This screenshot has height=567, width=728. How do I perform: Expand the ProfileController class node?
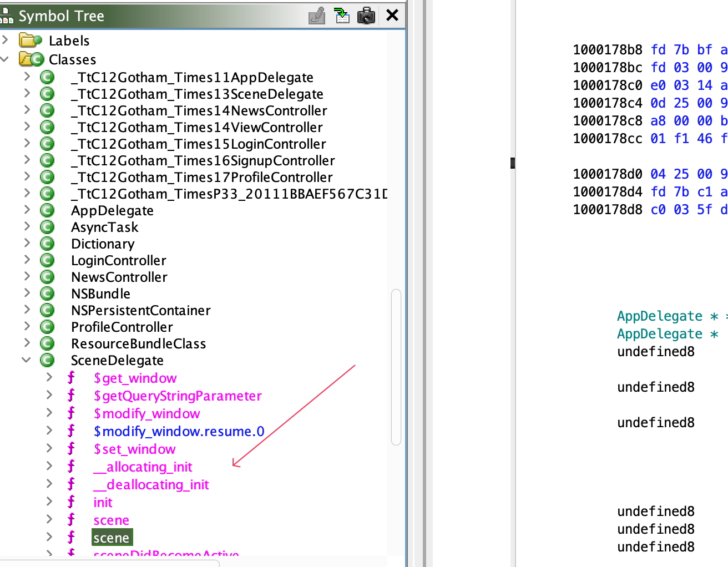pos(27,326)
